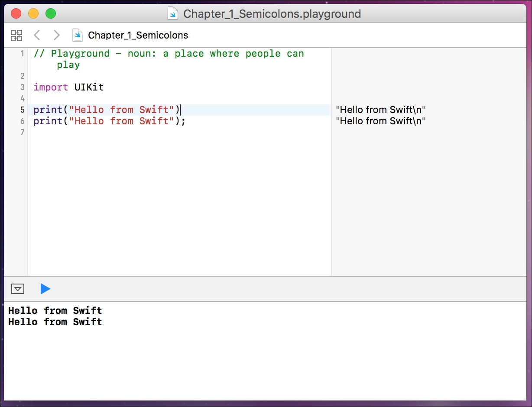Toggle the debug console visibility button
This screenshot has width=532, height=407.
pyautogui.click(x=18, y=289)
